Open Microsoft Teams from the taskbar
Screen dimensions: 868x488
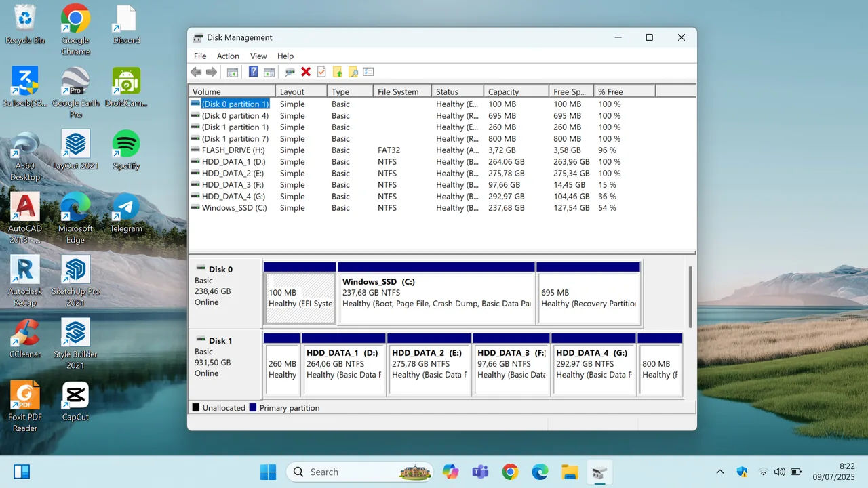point(480,472)
